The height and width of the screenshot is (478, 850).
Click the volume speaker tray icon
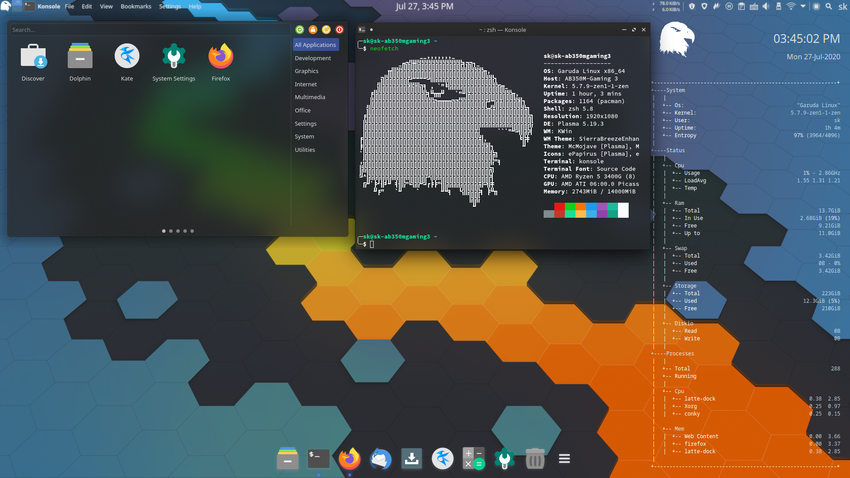(765, 6)
